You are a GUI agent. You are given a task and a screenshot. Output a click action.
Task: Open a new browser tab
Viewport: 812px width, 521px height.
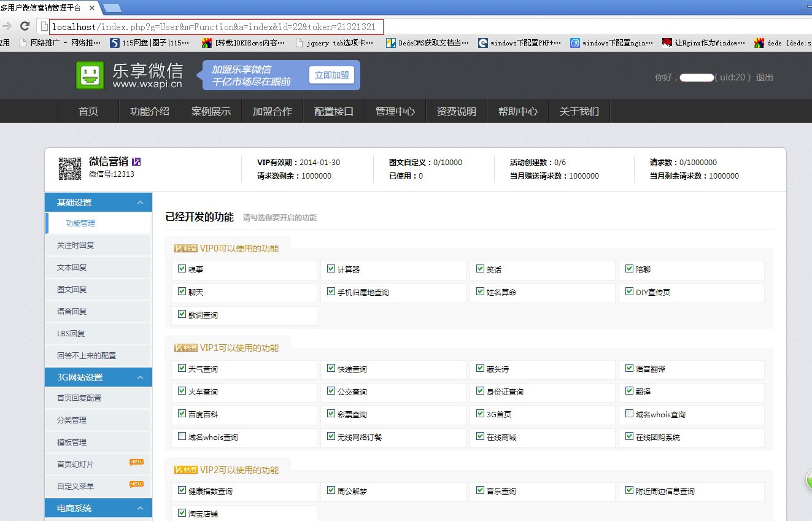pyautogui.click(x=112, y=7)
